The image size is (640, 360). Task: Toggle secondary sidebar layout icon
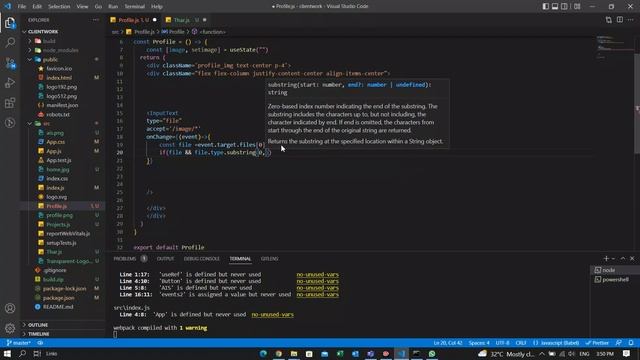(x=564, y=7)
